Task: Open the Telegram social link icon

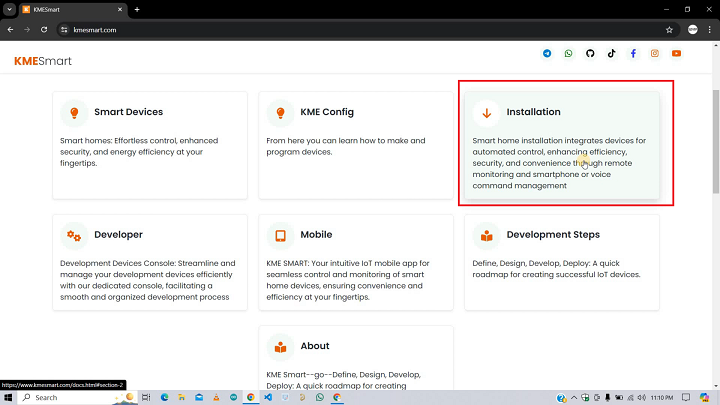Action: 547,53
